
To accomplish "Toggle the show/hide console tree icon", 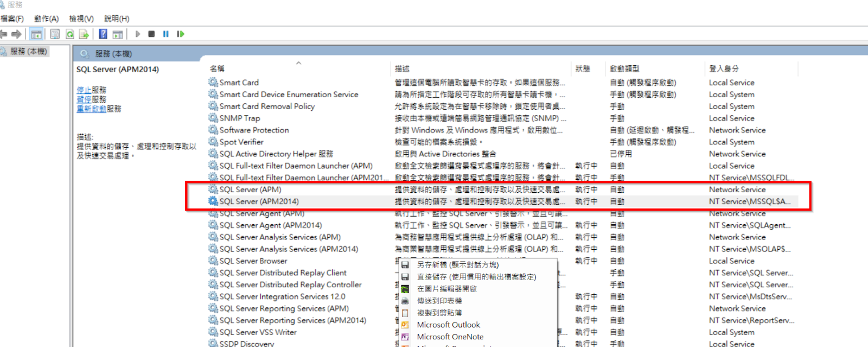I will coord(36,34).
